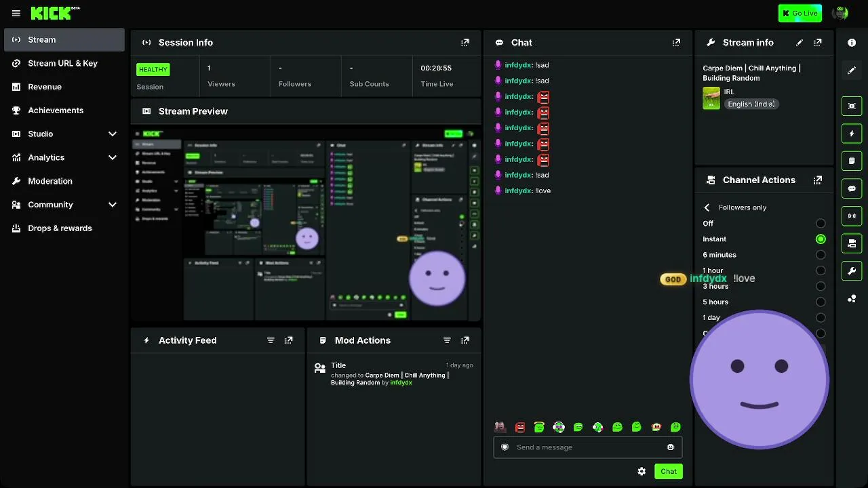Click the shield icon left of Send a message
868x488 pixels.
click(505, 447)
